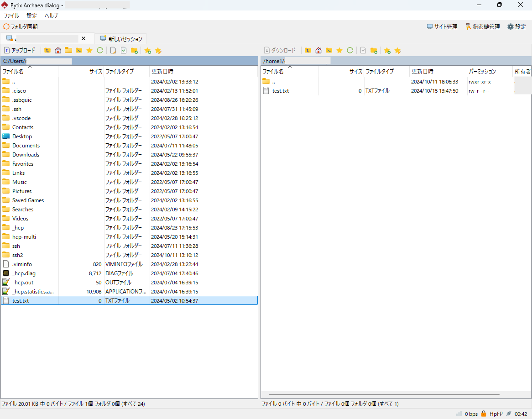This screenshot has width=532, height=419.
Task: Switch to the 新しいセッション tab
Action: tap(121, 39)
